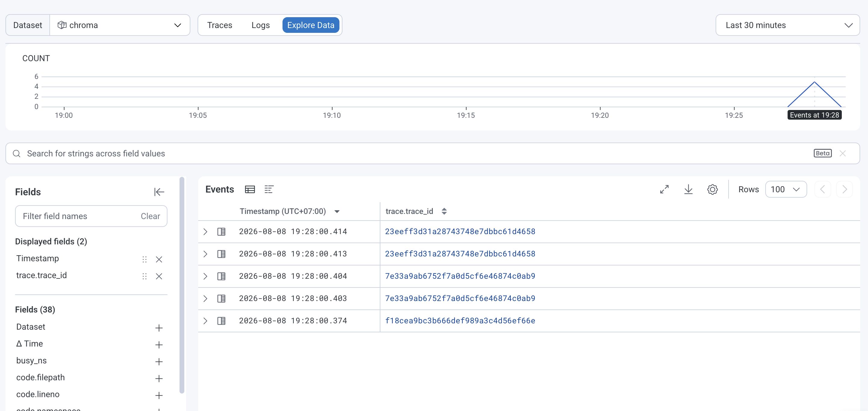Screen dimensions: 868x411
Task: Switch to the Logs tab
Action: [261, 25]
